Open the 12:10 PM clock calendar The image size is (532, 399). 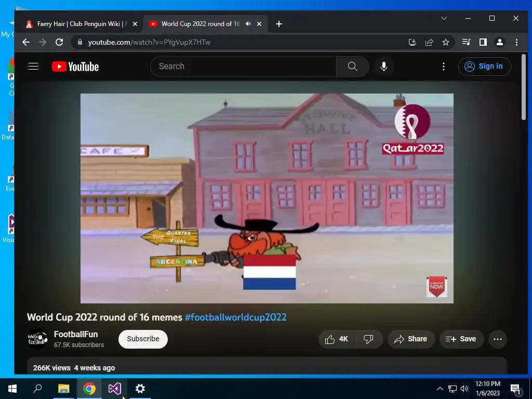(488, 389)
